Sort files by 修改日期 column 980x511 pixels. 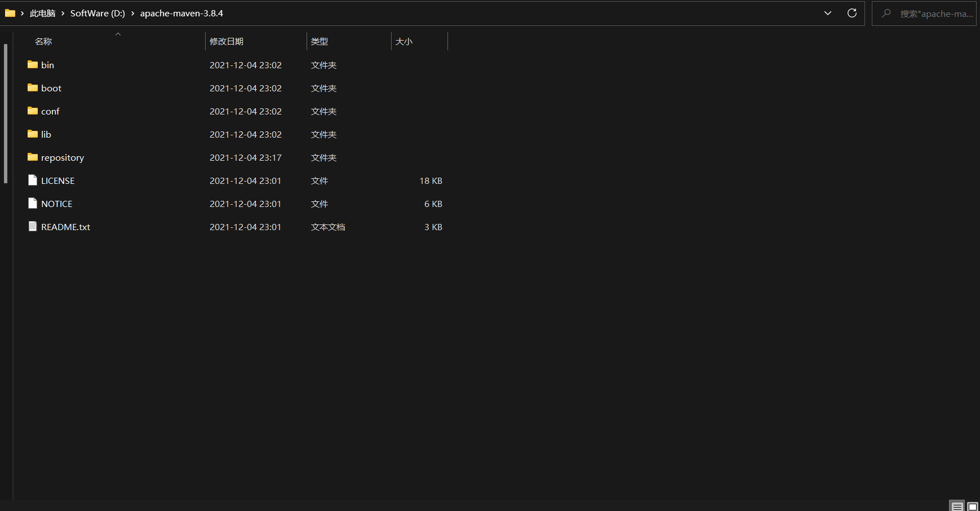click(227, 42)
